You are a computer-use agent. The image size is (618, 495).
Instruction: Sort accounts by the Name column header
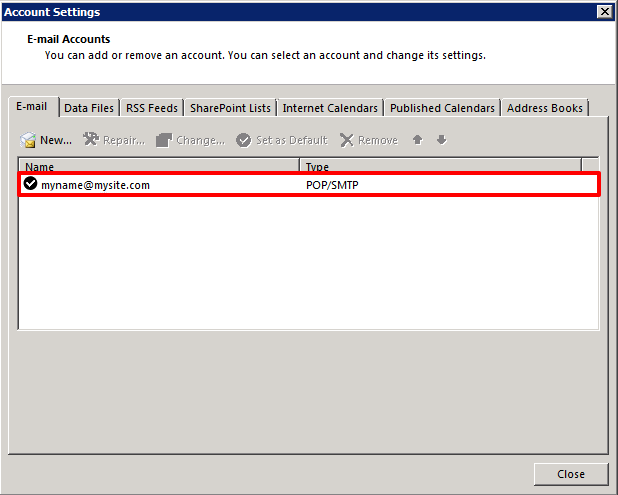point(159,165)
